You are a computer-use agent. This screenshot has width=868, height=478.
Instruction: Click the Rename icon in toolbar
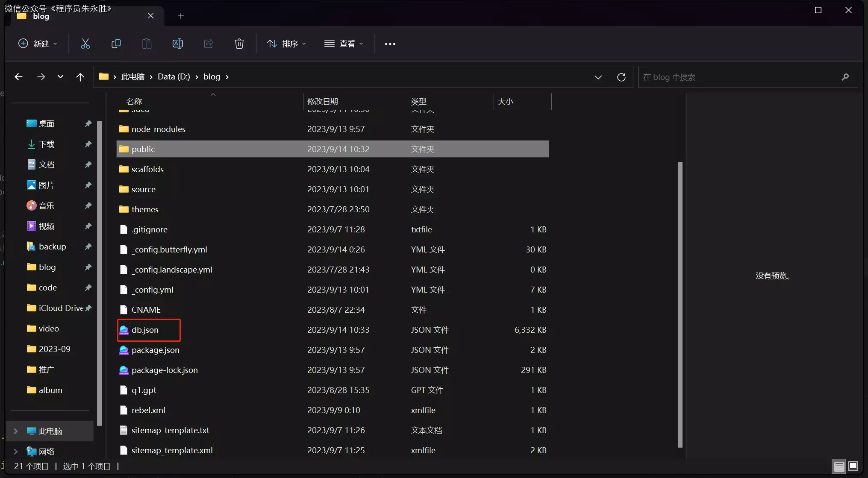(x=177, y=44)
